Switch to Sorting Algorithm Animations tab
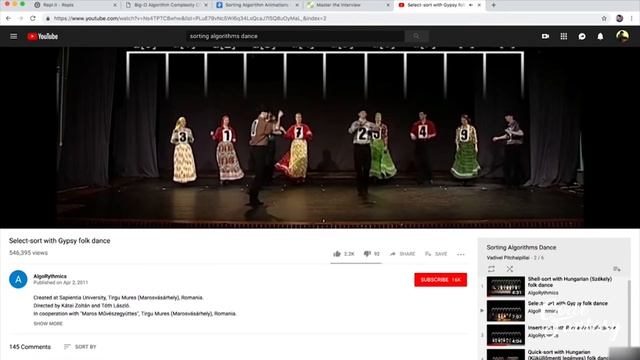 click(258, 5)
